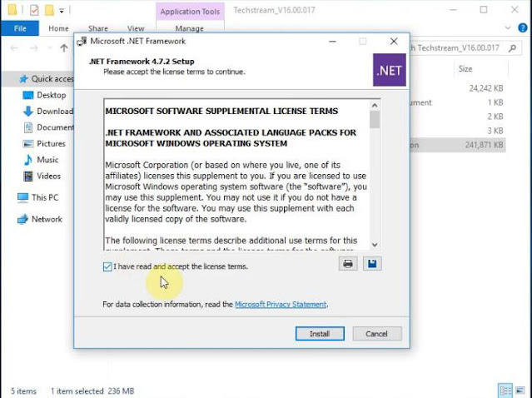Select the highlighted 241,871 KB file row

(458, 145)
